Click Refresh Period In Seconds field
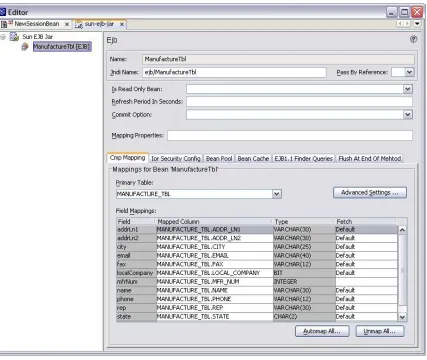 [x=299, y=102]
